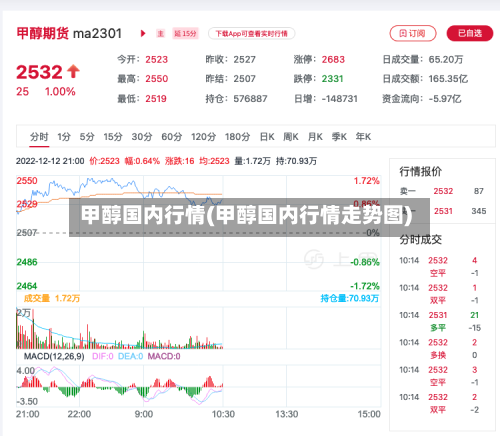Click the 1.72% upper axis label

click(366, 181)
